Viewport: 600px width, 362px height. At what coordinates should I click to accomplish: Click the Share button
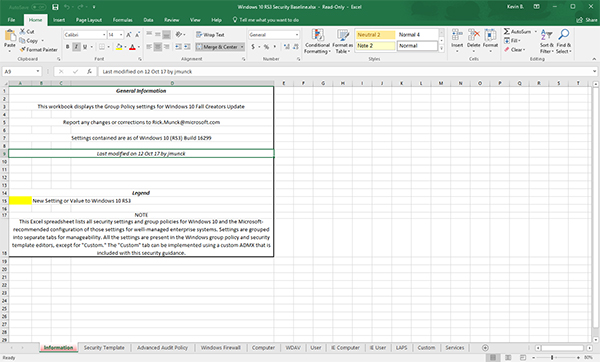tap(587, 20)
